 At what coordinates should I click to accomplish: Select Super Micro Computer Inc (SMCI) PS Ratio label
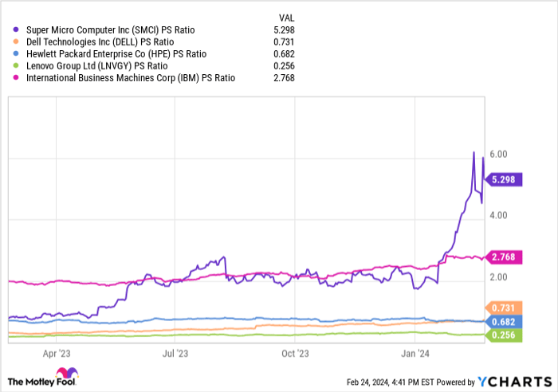click(110, 30)
